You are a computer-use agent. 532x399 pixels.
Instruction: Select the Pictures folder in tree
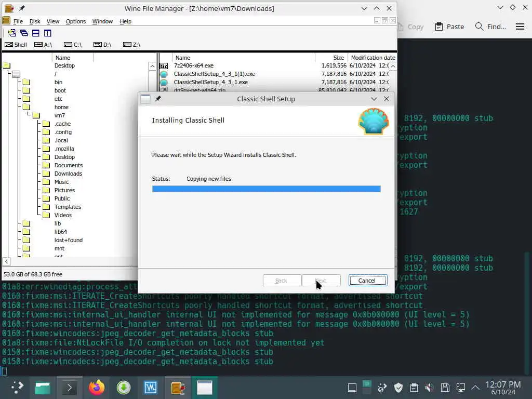tap(64, 190)
